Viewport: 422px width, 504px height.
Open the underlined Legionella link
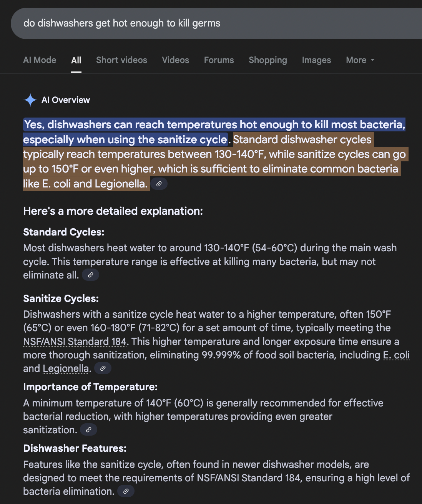(66, 369)
